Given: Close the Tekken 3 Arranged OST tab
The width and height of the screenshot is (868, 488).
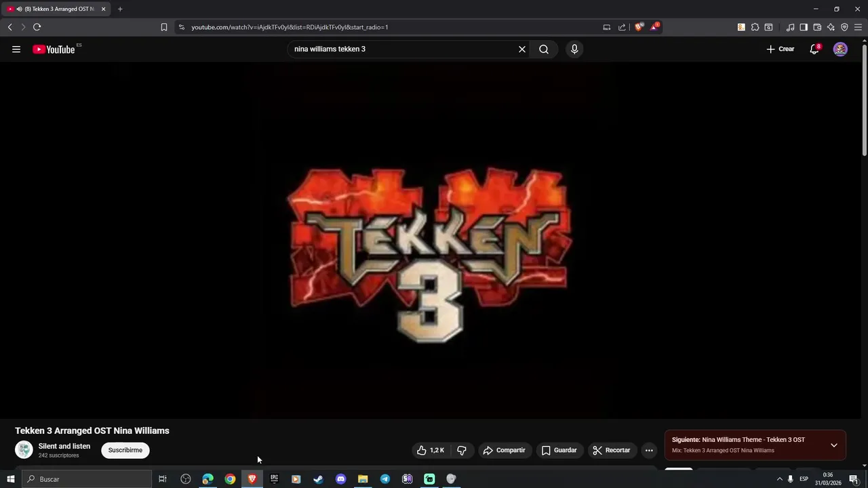Looking at the screenshot, I should [x=103, y=9].
